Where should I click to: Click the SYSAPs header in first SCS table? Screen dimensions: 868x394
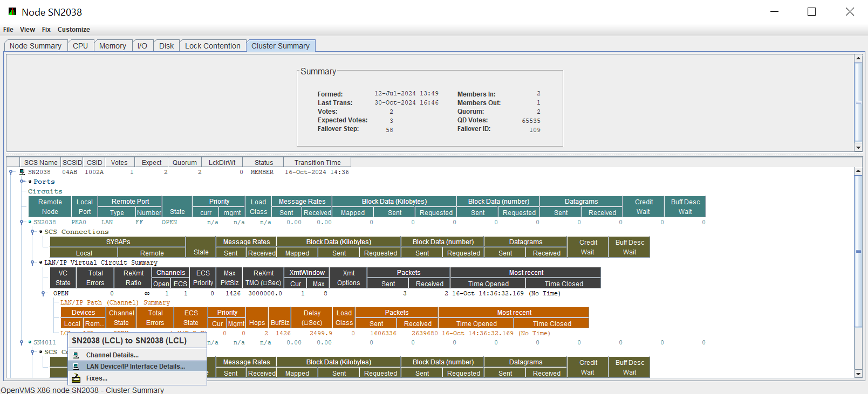[118, 242]
